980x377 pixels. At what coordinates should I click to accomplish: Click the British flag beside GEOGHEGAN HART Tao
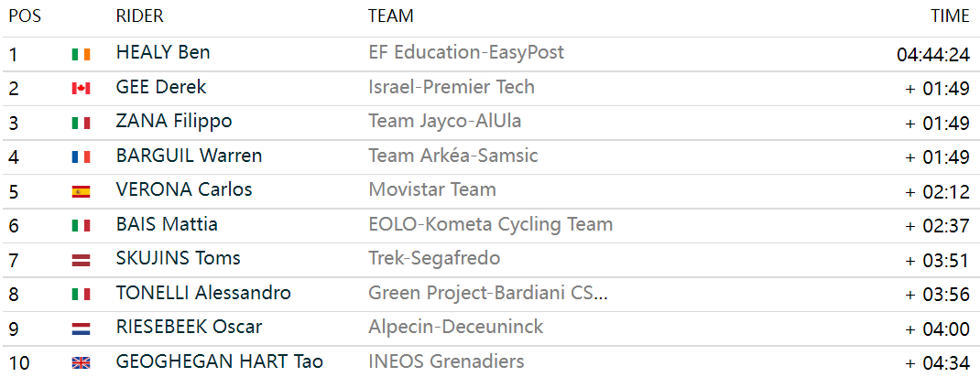pyautogui.click(x=81, y=362)
